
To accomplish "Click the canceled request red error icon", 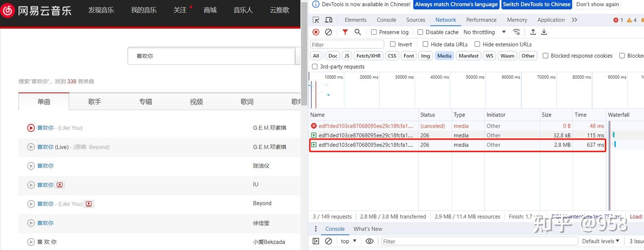I will click(x=314, y=126).
